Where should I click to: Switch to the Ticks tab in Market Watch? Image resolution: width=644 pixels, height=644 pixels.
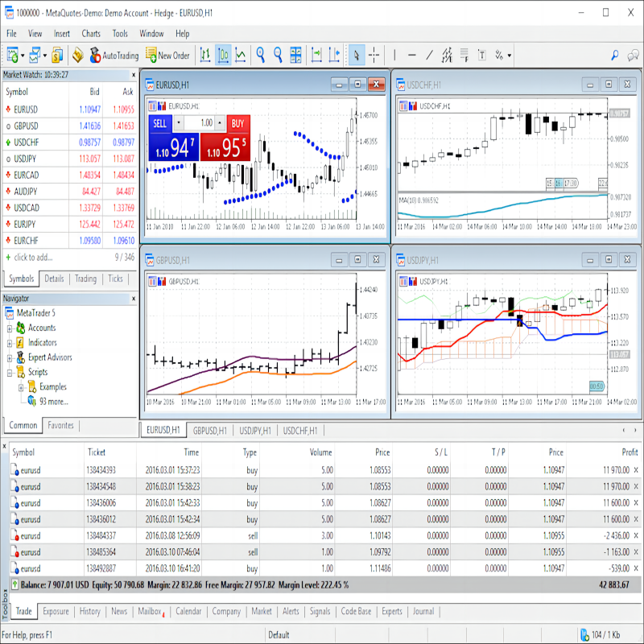[x=115, y=279]
